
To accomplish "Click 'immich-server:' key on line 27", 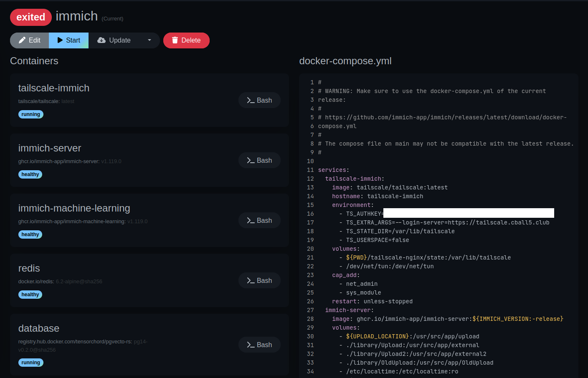I will point(350,310).
